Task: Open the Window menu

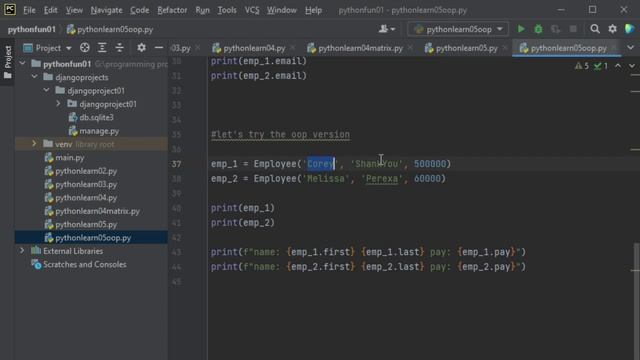Action: (x=282, y=10)
